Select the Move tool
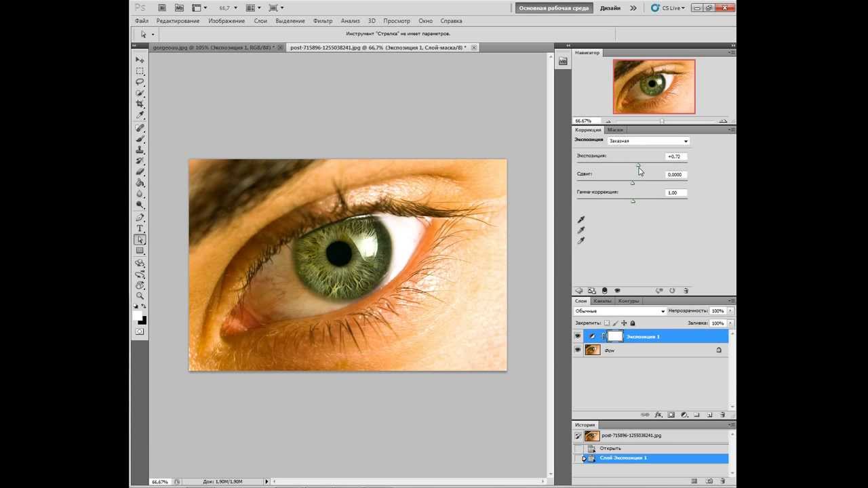This screenshot has width=868, height=488. (140, 60)
